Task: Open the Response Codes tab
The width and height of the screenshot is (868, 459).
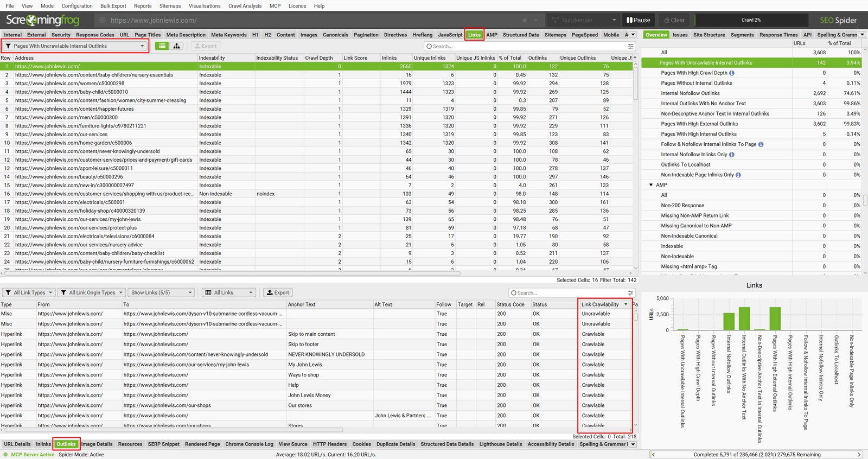Action: 95,35
